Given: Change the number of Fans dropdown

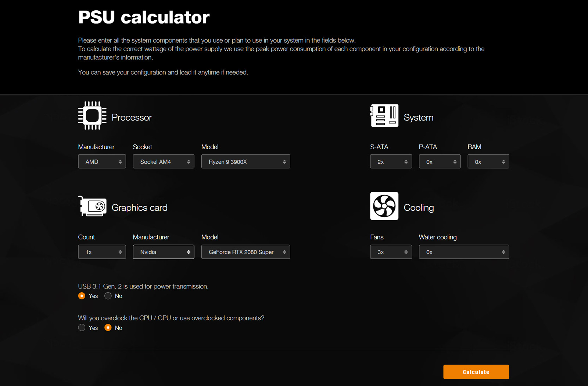Looking at the screenshot, I should [391, 252].
